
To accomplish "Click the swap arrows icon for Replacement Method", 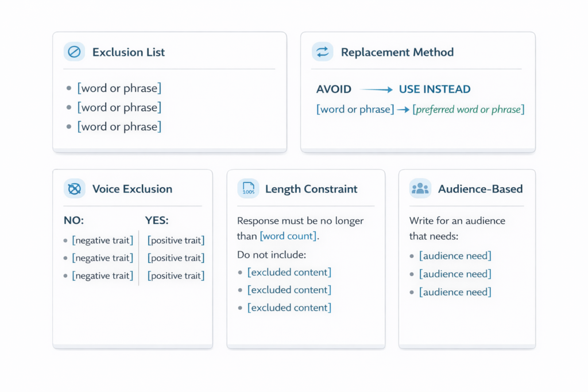I will (x=322, y=52).
